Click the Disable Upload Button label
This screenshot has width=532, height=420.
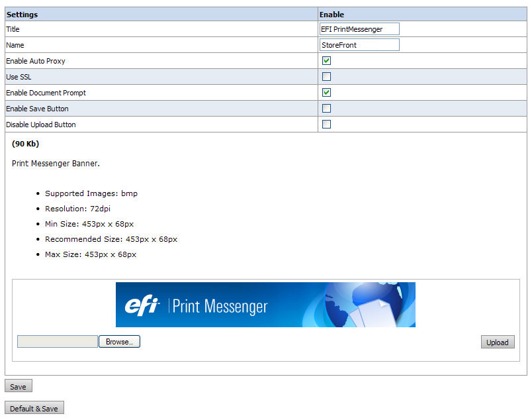[41, 125]
